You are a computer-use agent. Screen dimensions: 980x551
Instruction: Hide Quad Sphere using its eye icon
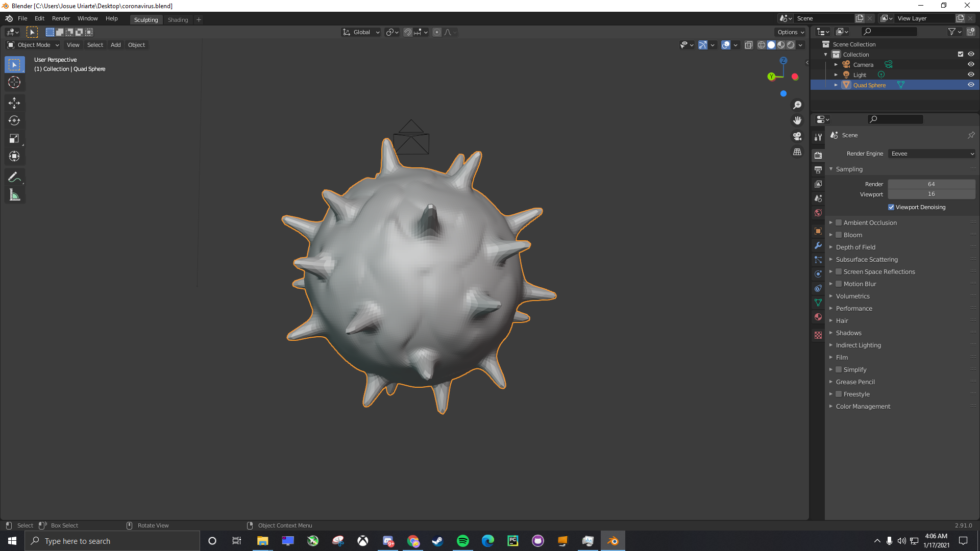(971, 85)
